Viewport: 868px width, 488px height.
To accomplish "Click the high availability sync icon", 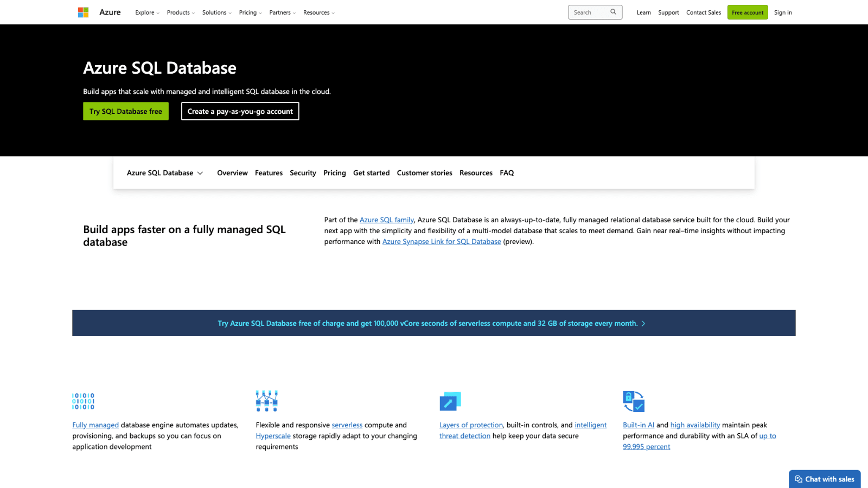I will click(634, 401).
